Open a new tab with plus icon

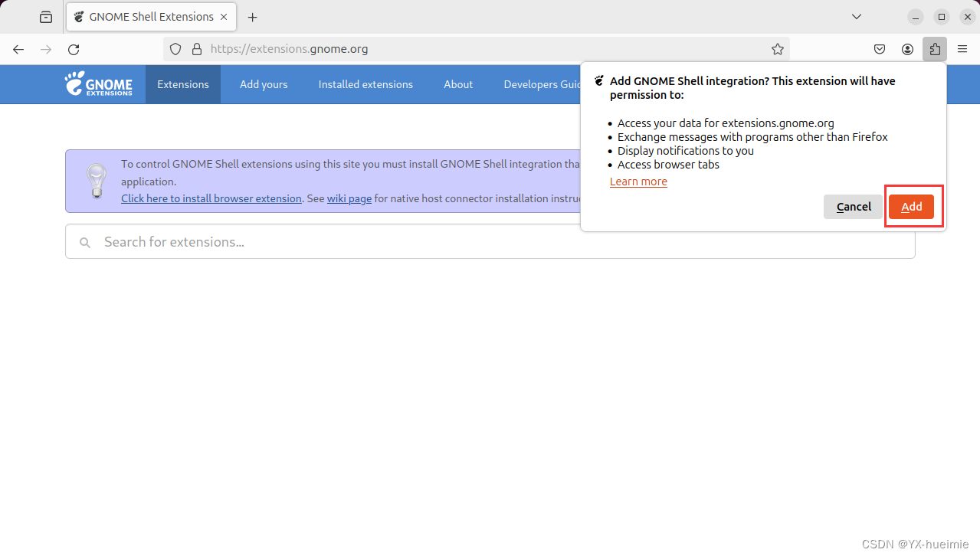pos(253,17)
